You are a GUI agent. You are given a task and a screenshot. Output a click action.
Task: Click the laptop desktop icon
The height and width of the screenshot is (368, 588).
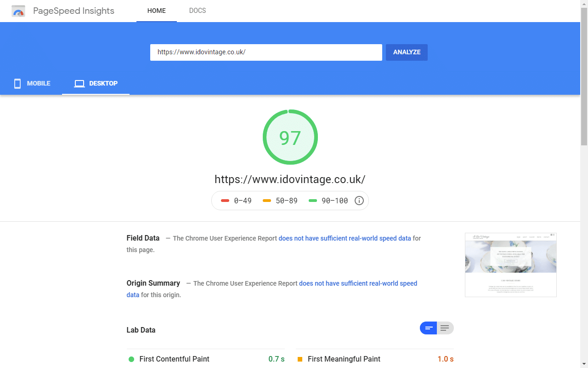(79, 84)
